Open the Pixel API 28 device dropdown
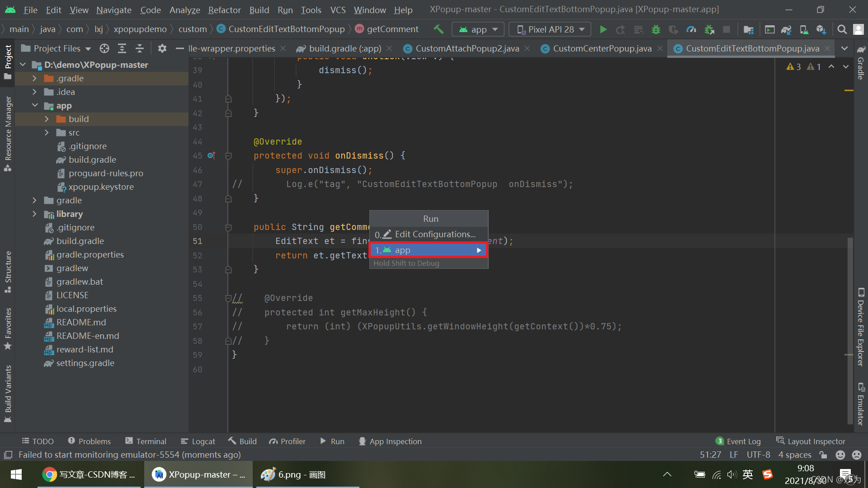The image size is (868, 488). 550,29
